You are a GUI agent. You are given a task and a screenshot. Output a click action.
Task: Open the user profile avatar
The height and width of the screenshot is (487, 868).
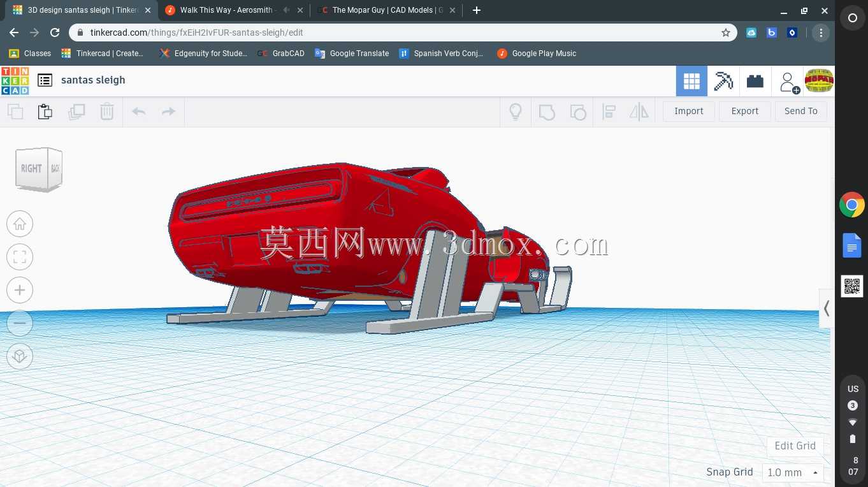[819, 81]
